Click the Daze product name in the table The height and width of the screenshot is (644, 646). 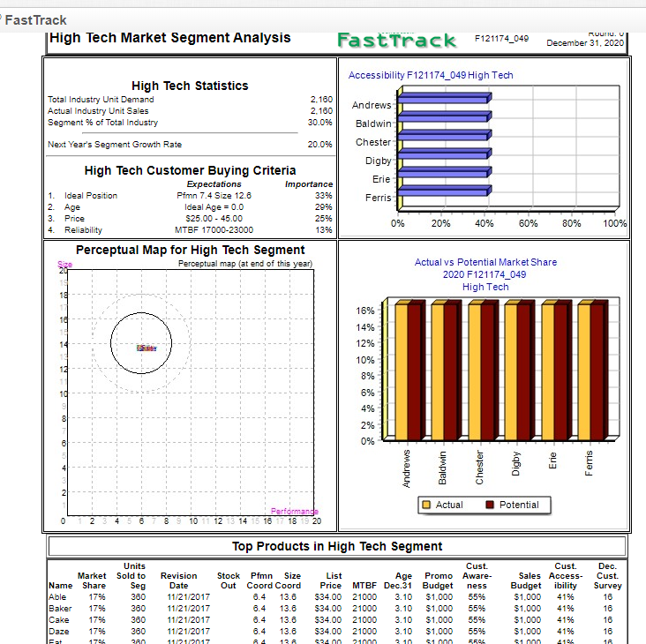[x=59, y=632]
